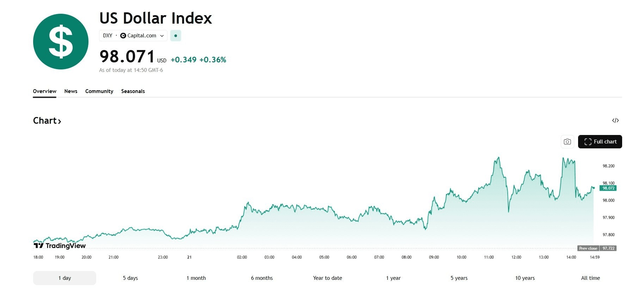The width and height of the screenshot is (644, 289).
Task: Click the 98.072 current price label
Action: (608, 188)
